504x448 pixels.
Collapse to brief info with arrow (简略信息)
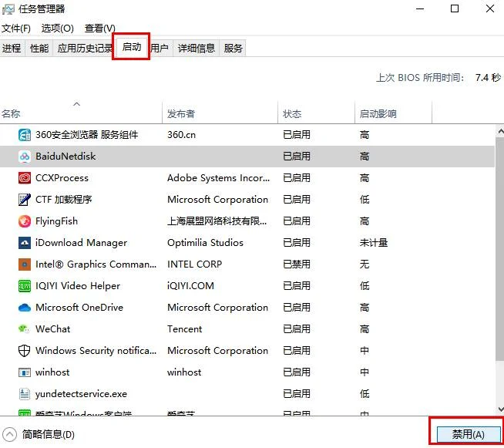10,434
